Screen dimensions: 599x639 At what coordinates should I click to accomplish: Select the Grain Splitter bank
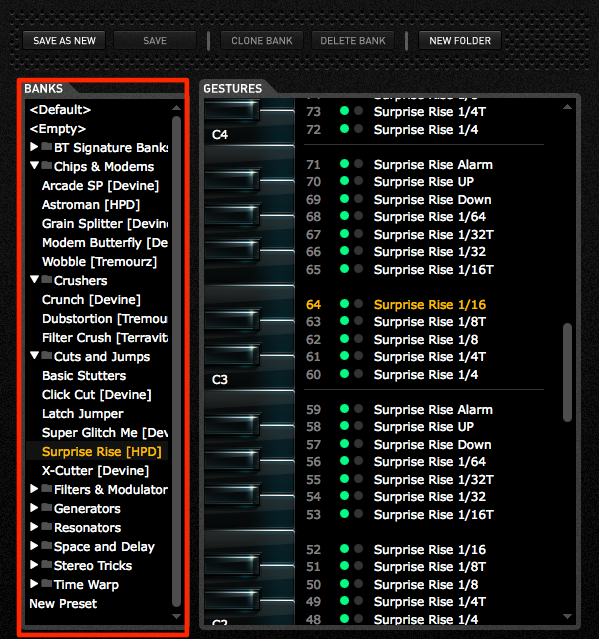click(105, 224)
